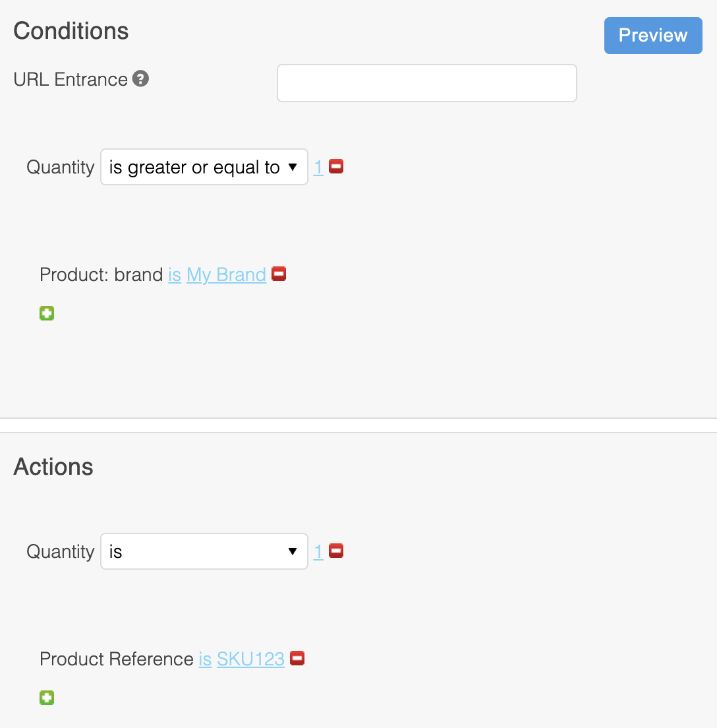Focus the URL Entrance text field
Viewport: 717px width, 728px height.
[x=426, y=83]
